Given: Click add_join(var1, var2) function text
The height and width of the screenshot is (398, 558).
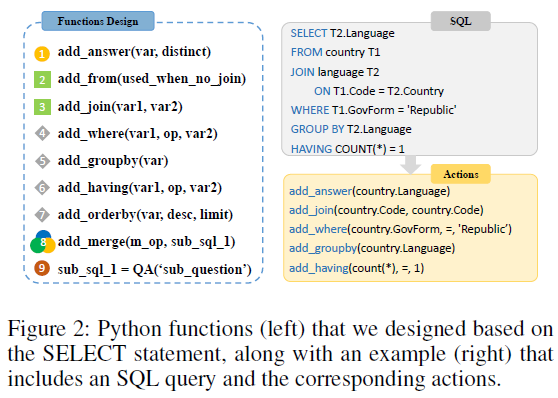Looking at the screenshot, I should 120,106.
